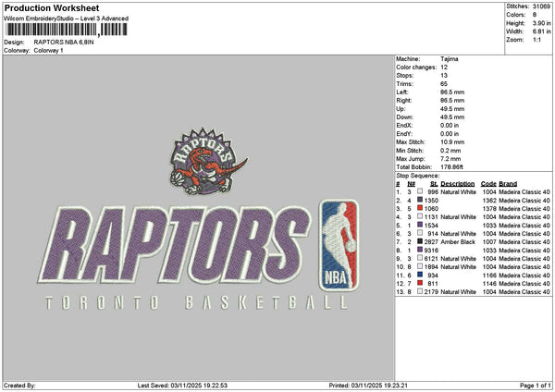555x392 pixels.
Task: Click the red swatch in stop row 12
Action: (420, 283)
